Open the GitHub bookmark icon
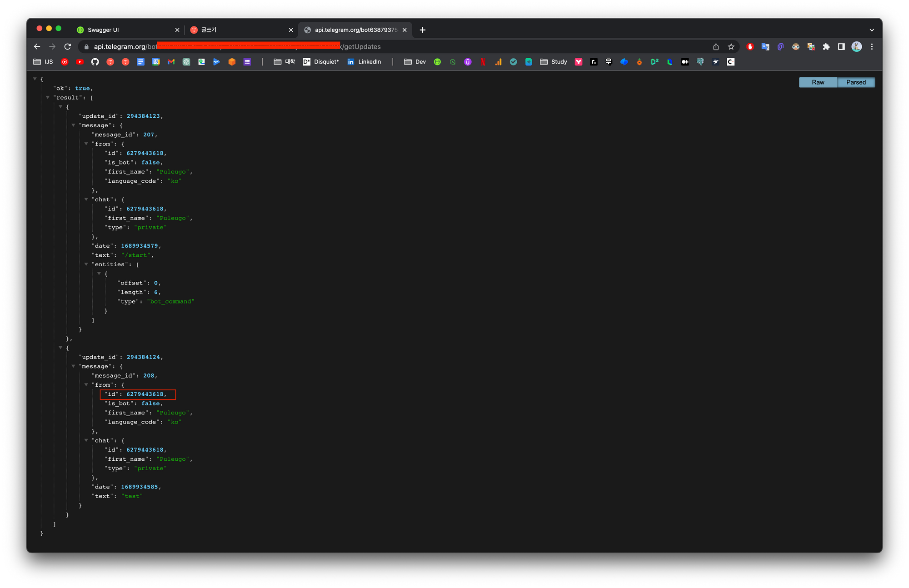Screen dimensions: 909x588 coord(95,62)
